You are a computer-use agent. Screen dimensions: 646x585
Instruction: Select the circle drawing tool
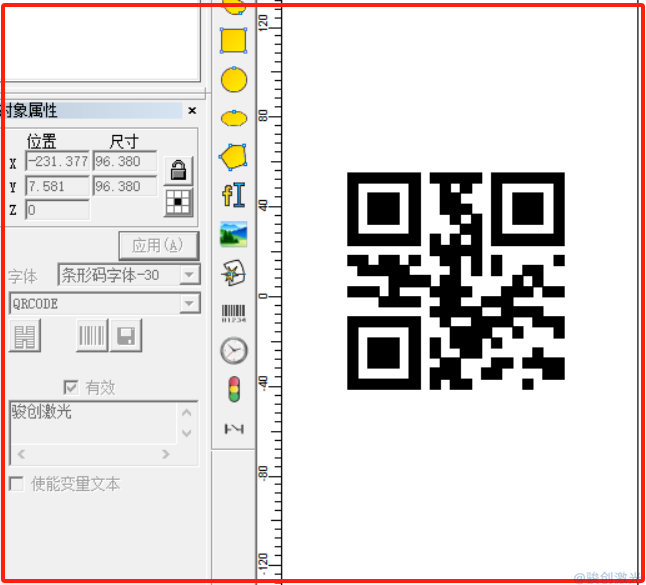coord(234,79)
